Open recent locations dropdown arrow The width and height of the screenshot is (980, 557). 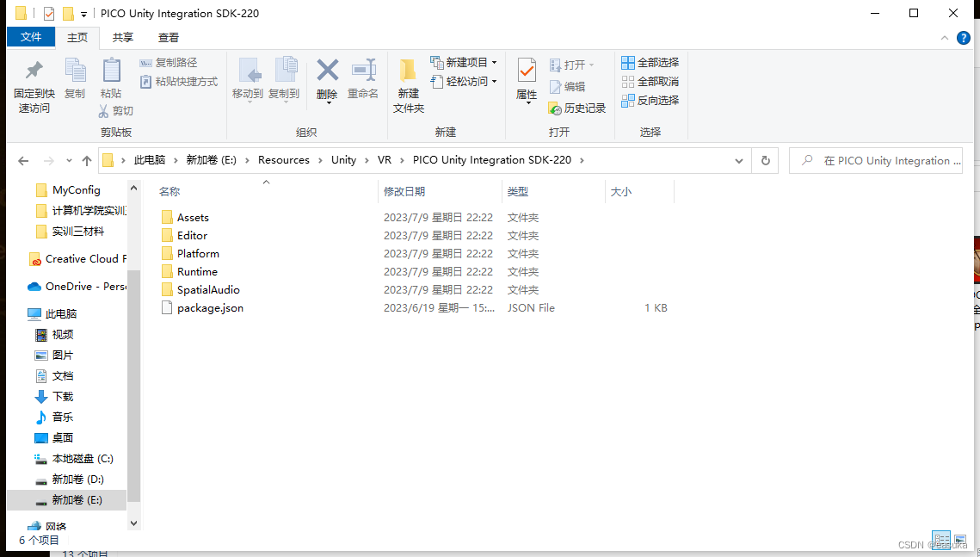pyautogui.click(x=69, y=161)
